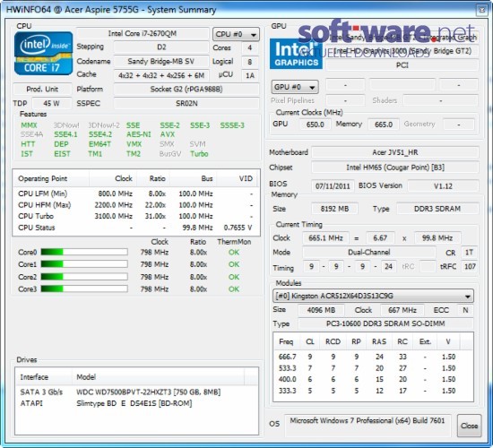Open the GPU #0 selector dropdown

coord(295,87)
